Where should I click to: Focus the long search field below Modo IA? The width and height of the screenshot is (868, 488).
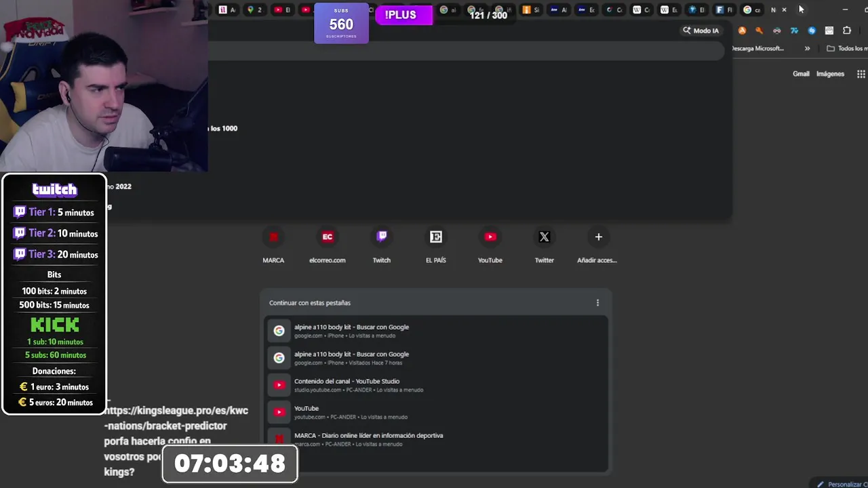pos(467,51)
